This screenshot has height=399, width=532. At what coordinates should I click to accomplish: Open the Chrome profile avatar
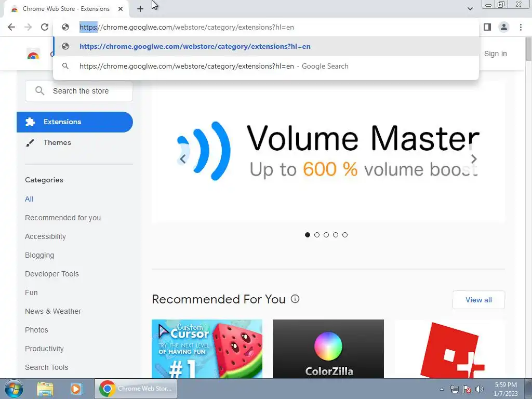pyautogui.click(x=504, y=27)
